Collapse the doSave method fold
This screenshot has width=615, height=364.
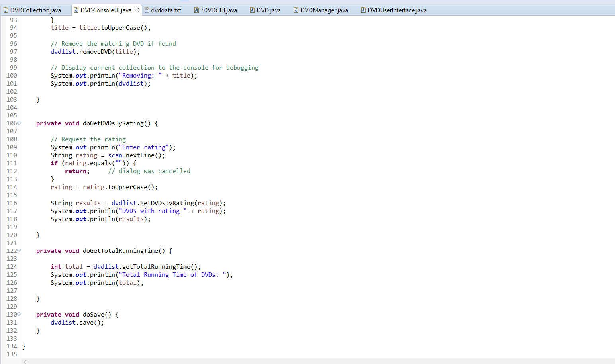[x=18, y=314]
